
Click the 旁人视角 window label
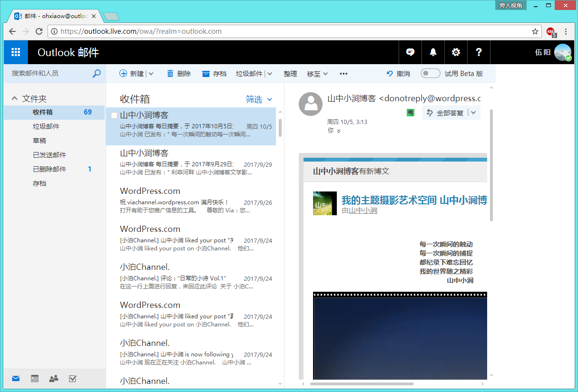pos(510,6)
